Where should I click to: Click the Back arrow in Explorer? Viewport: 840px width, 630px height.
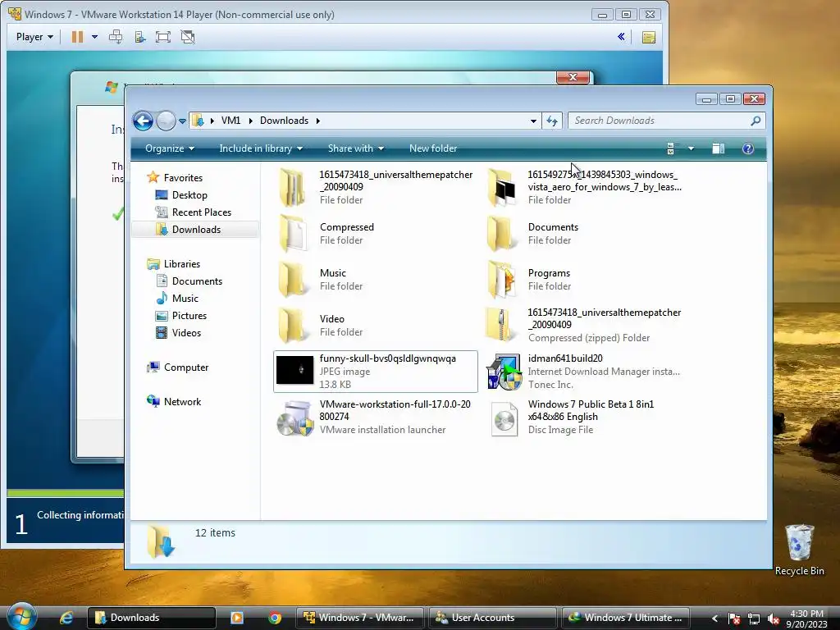click(143, 121)
